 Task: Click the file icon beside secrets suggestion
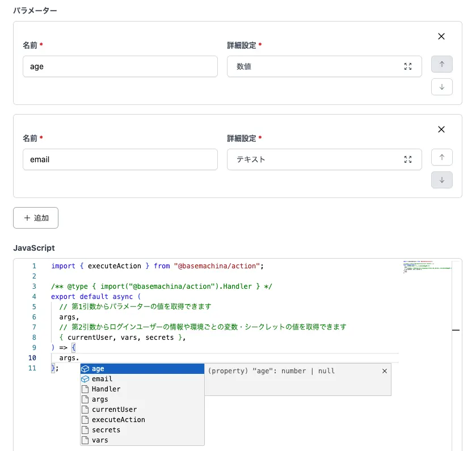coord(85,430)
